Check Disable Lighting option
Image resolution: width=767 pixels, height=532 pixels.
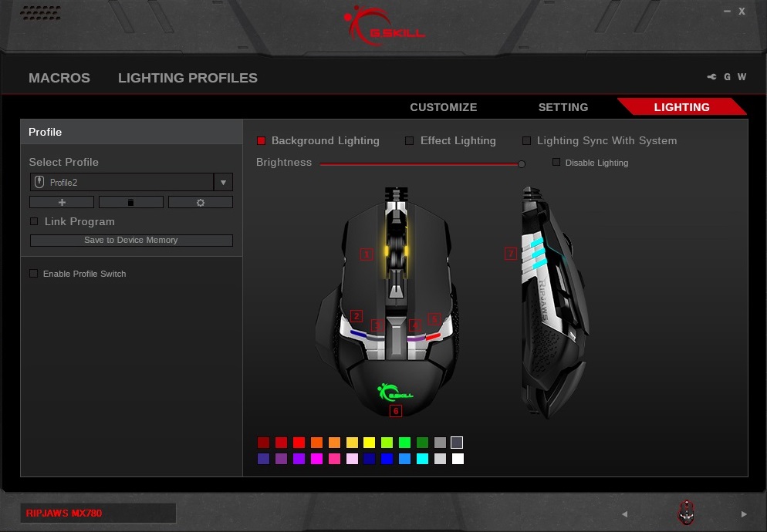click(556, 162)
